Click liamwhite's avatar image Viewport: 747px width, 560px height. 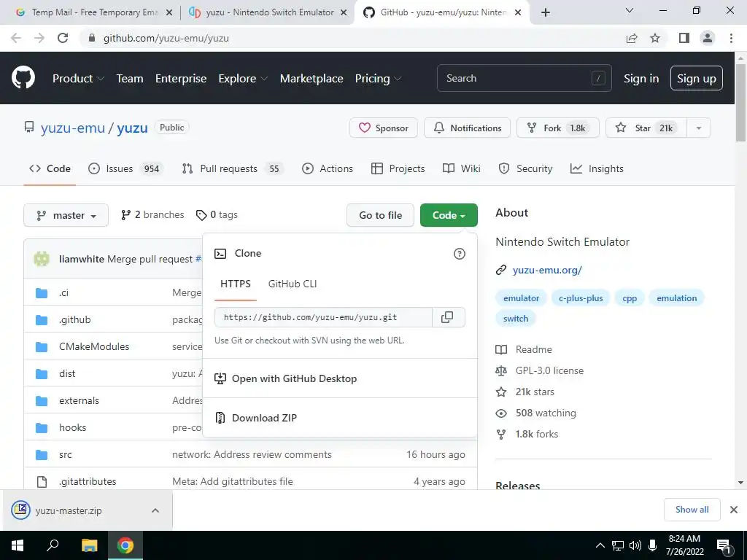[x=42, y=259]
